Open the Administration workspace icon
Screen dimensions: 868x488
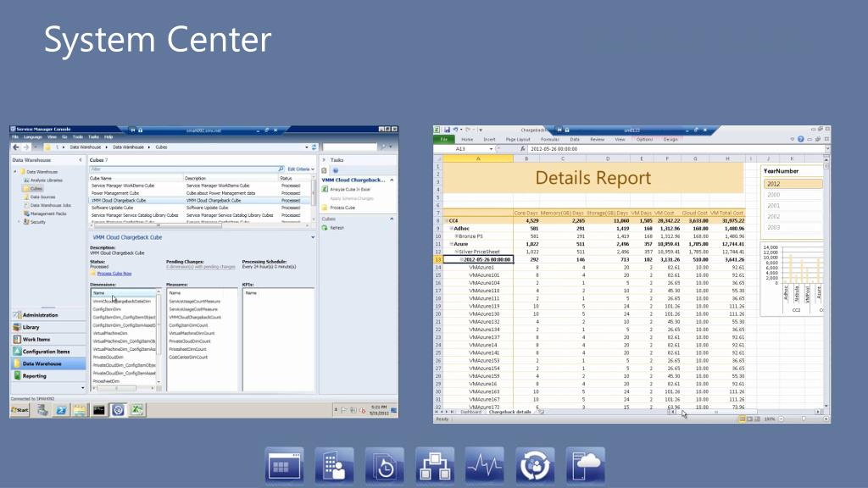(x=17, y=315)
